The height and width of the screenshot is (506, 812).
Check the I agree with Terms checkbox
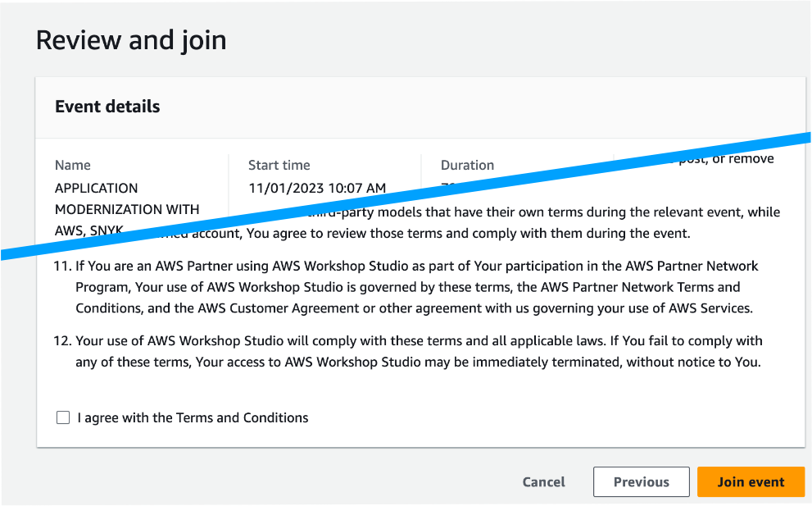point(63,418)
